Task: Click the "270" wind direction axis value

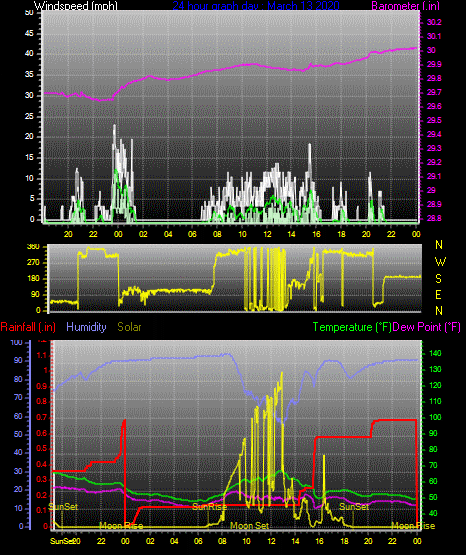Action: pyautogui.click(x=34, y=263)
